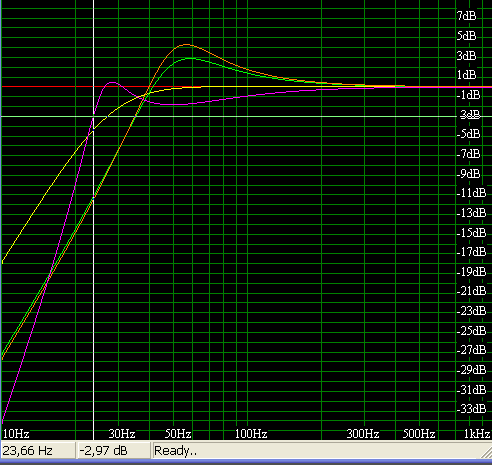
Task: Click the 7dB scale label
Action: pos(466,16)
